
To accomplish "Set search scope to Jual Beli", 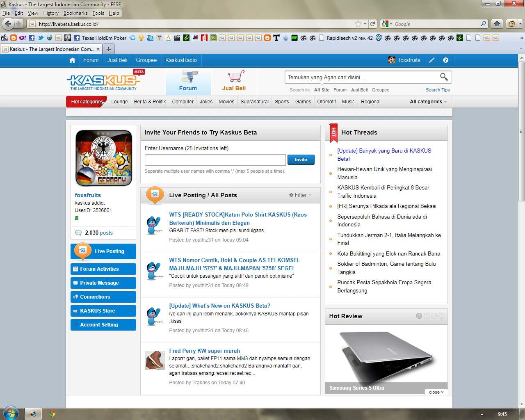I will [359, 90].
